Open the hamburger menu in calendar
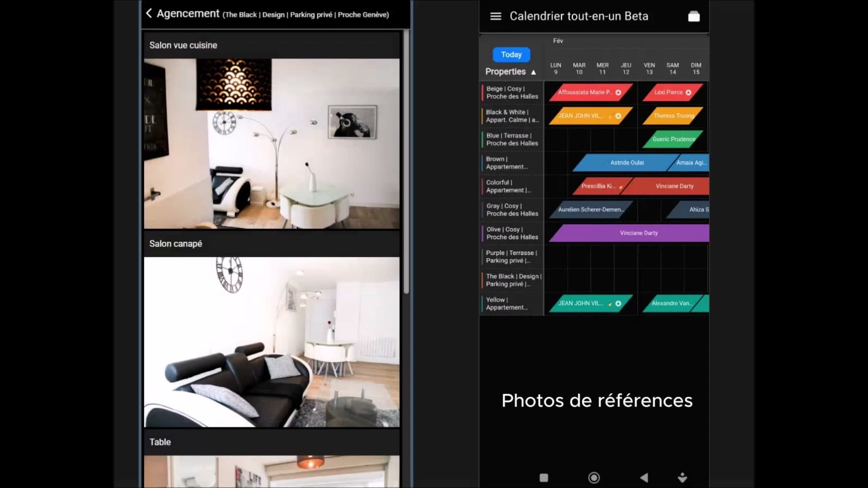This screenshot has width=868, height=488. click(x=495, y=16)
